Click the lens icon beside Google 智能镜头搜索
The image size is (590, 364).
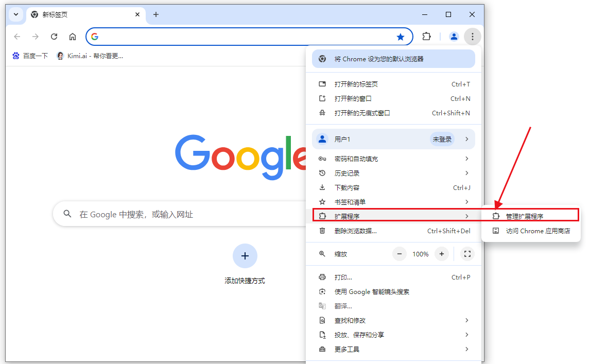(322, 292)
